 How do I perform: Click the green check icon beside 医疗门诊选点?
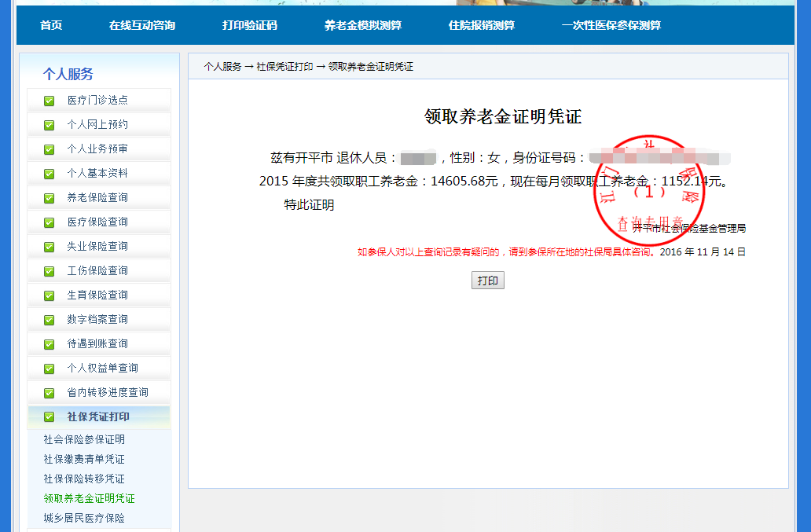tap(50, 101)
